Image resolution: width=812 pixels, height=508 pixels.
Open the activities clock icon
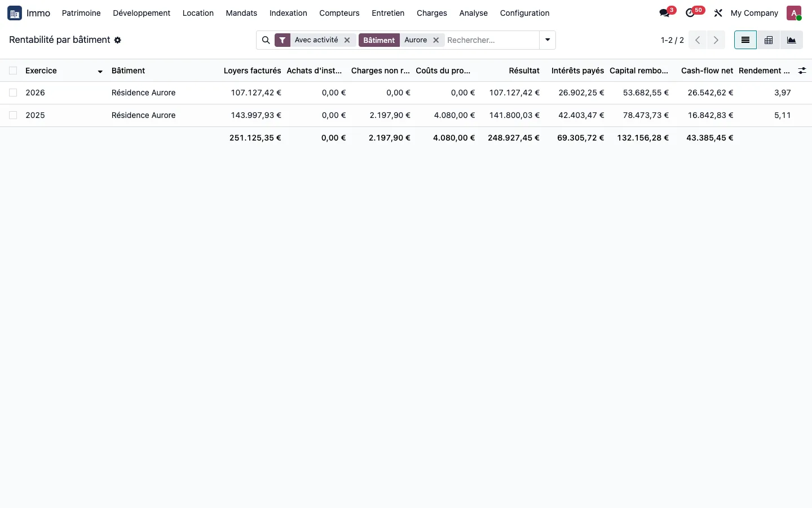click(x=690, y=13)
